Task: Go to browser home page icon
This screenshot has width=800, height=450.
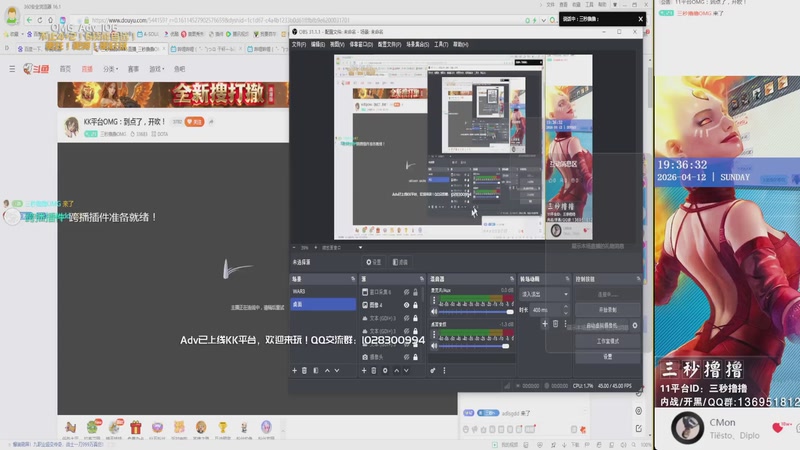Action: (x=51, y=20)
